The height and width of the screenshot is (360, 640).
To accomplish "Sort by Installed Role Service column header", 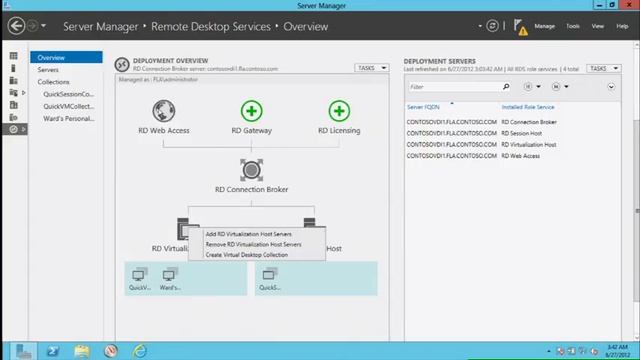I will tap(528, 107).
